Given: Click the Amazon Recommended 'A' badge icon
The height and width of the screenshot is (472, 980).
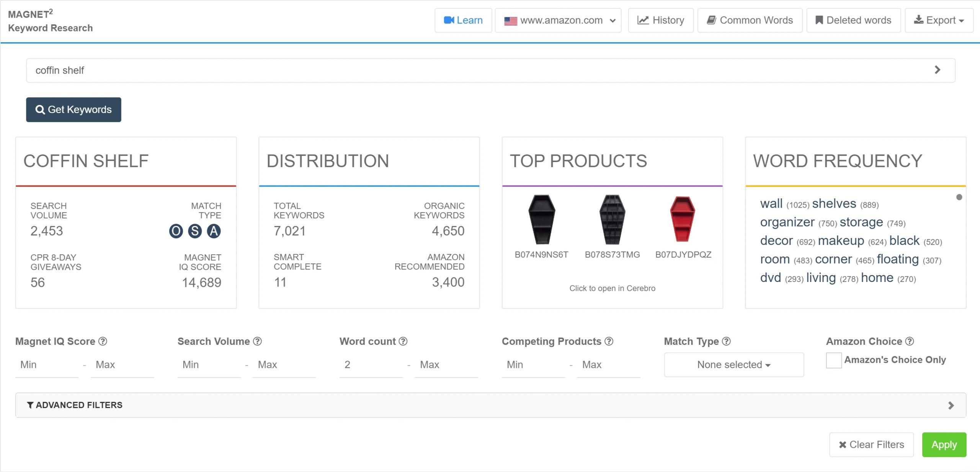Looking at the screenshot, I should point(214,231).
